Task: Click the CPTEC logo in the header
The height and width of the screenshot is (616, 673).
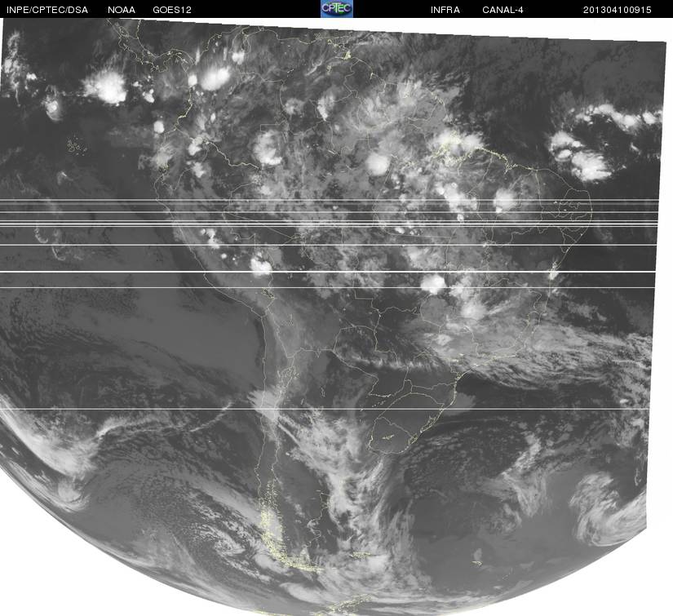Action: pyautogui.click(x=336, y=8)
